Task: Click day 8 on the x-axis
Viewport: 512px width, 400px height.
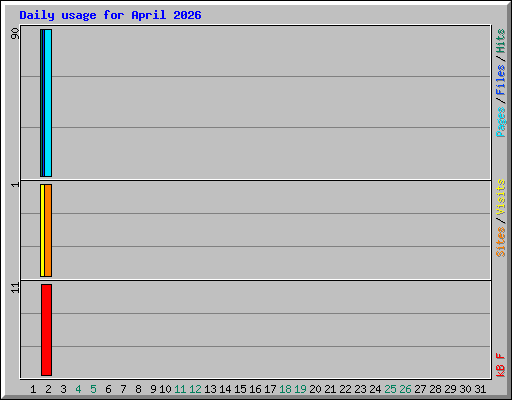Action: pyautogui.click(x=138, y=389)
